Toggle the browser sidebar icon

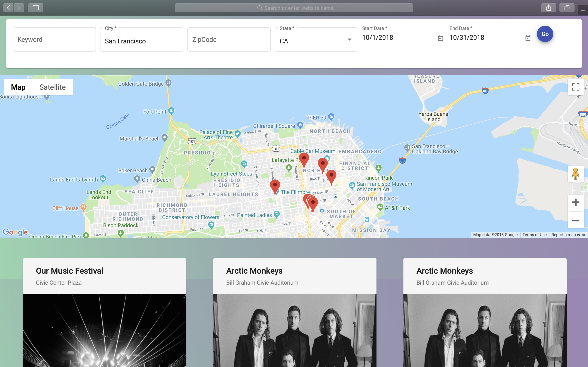36,8
